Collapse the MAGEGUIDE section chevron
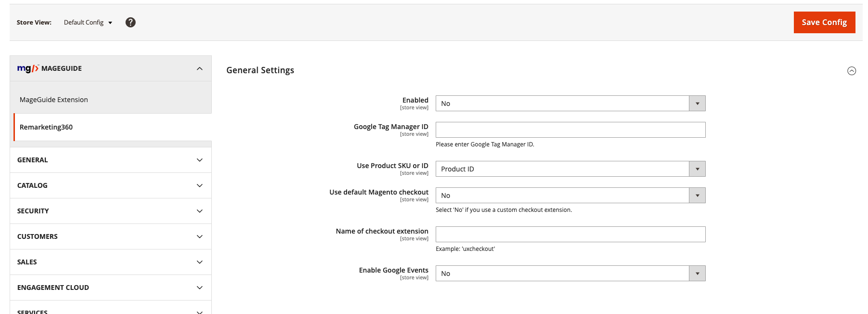The width and height of the screenshot is (868, 314). coord(200,68)
